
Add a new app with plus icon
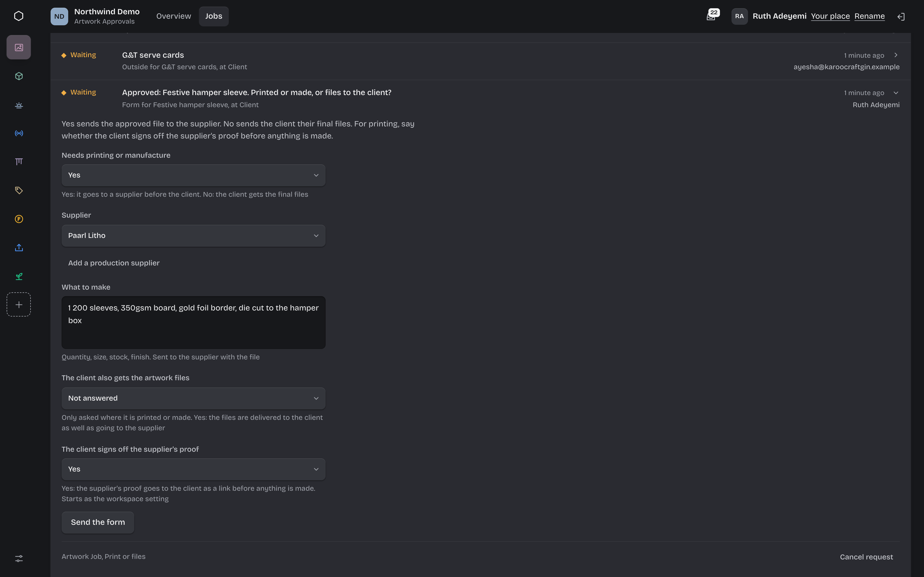19,304
